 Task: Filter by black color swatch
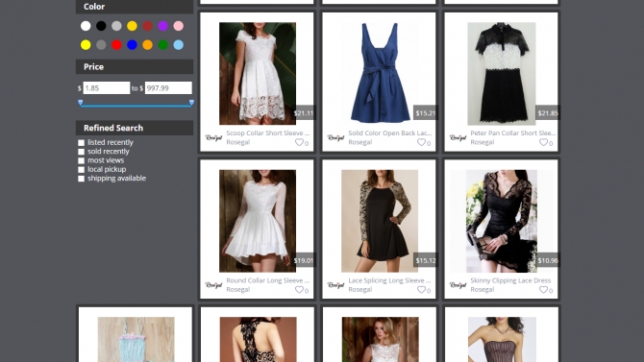click(101, 26)
